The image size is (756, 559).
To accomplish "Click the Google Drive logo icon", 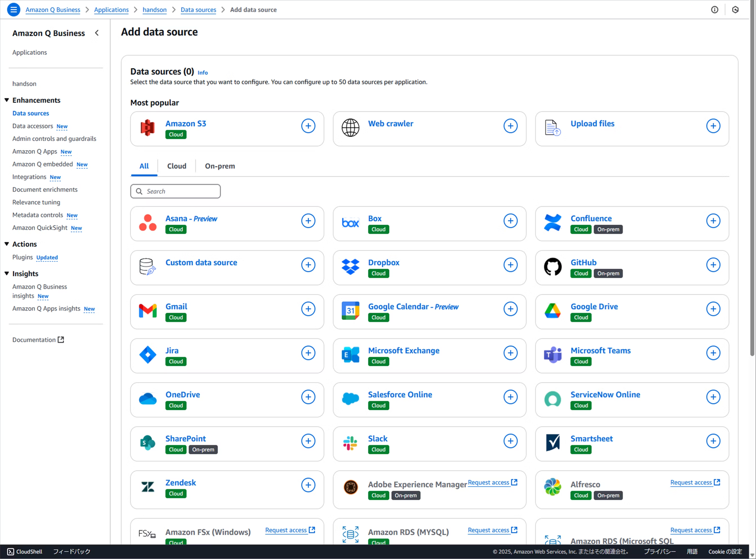I will coord(552,311).
